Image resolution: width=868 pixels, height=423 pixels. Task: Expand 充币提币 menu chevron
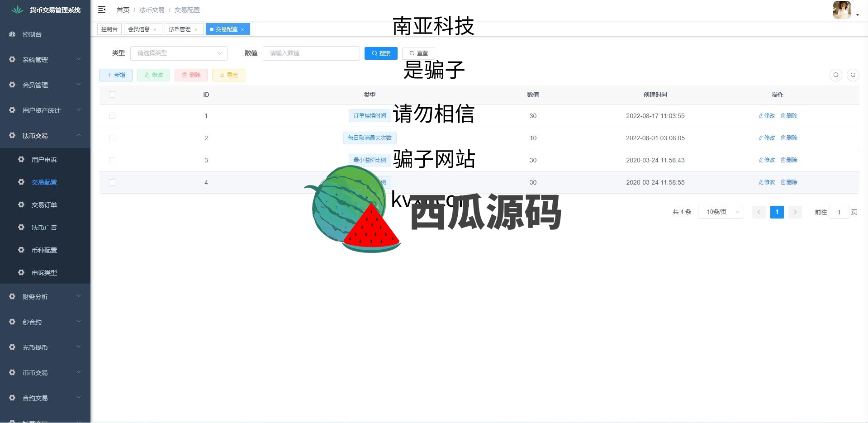pos(79,347)
